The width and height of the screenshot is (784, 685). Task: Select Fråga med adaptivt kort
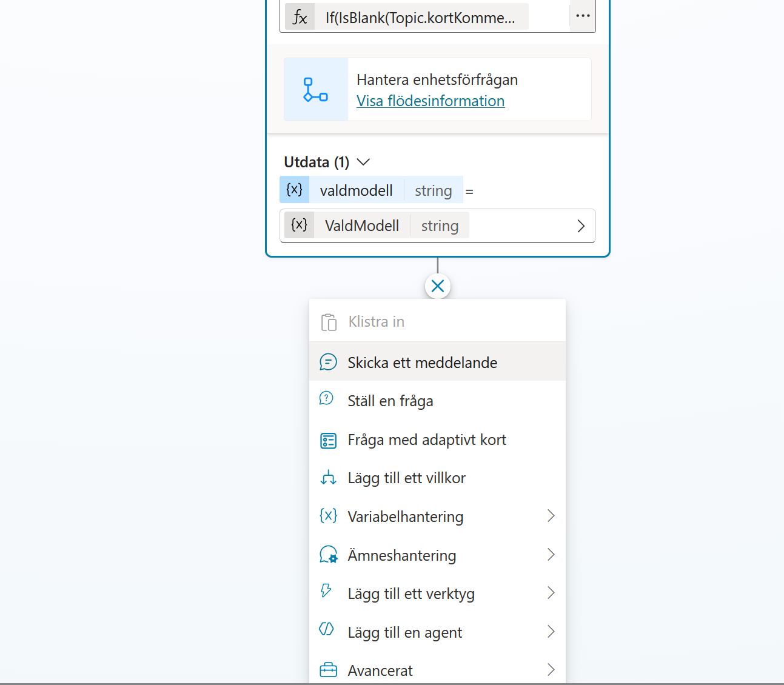[437, 439]
